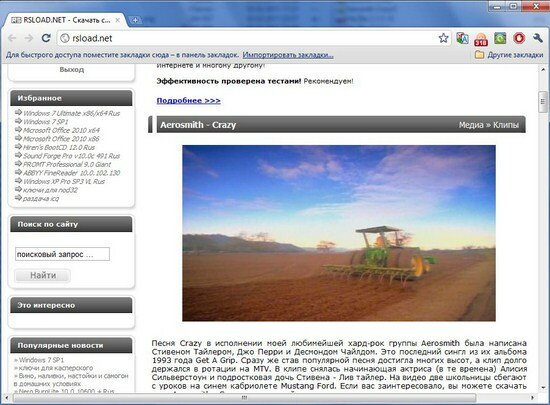Click the Найти search button

pyautogui.click(x=43, y=275)
